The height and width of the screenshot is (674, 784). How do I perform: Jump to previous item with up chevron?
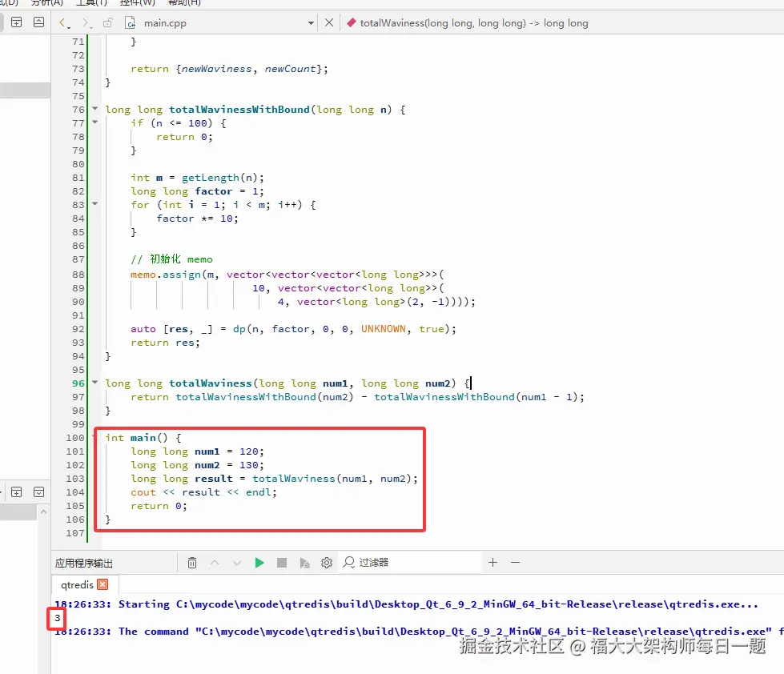215,563
